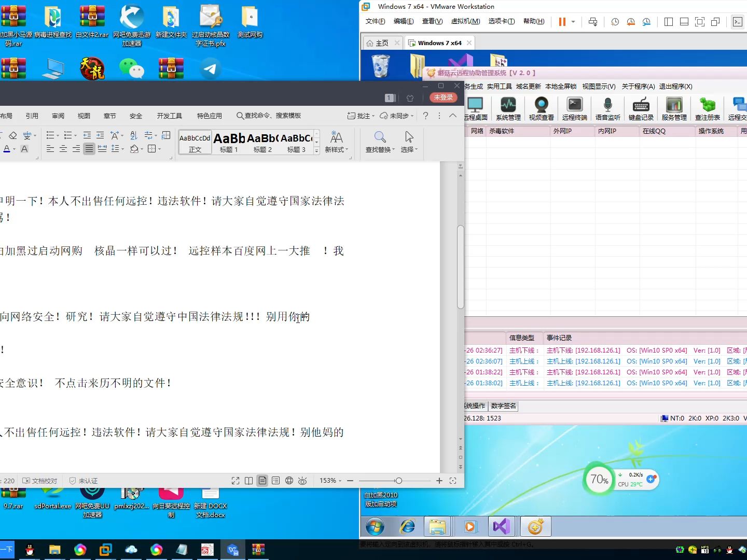
Task: Open 开发工具 ribbon tab
Action: pyautogui.click(x=170, y=116)
